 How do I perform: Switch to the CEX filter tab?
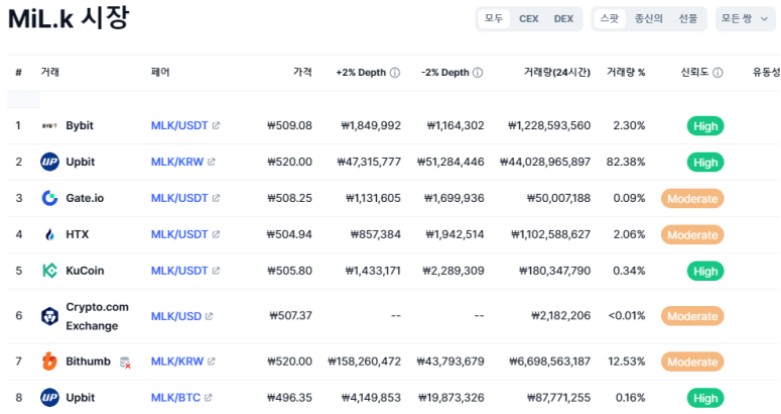528,18
